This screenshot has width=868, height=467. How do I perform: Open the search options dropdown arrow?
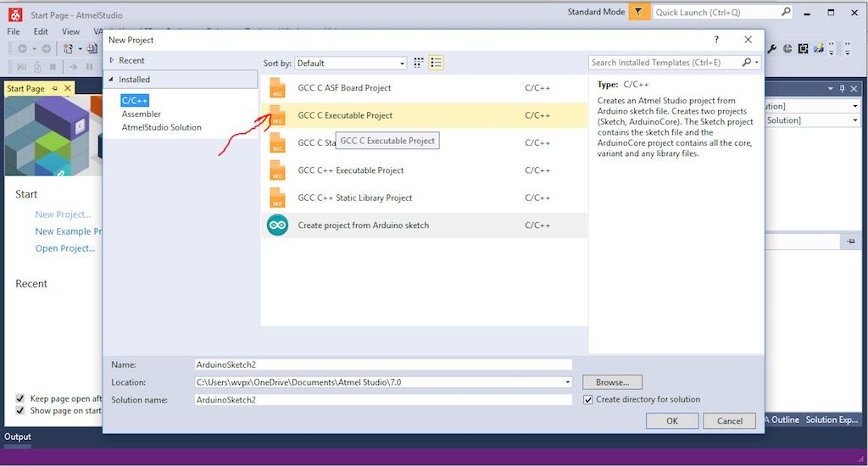coord(757,63)
